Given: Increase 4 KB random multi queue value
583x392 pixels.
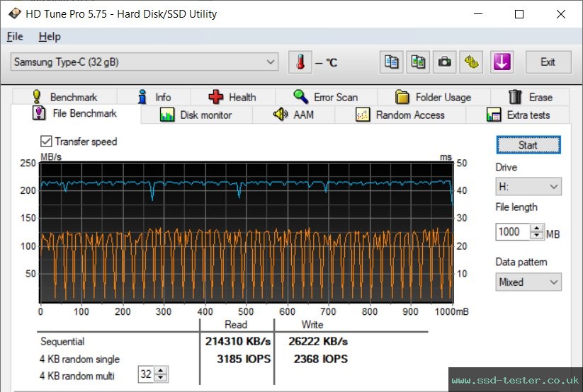Looking at the screenshot, I should [161, 371].
